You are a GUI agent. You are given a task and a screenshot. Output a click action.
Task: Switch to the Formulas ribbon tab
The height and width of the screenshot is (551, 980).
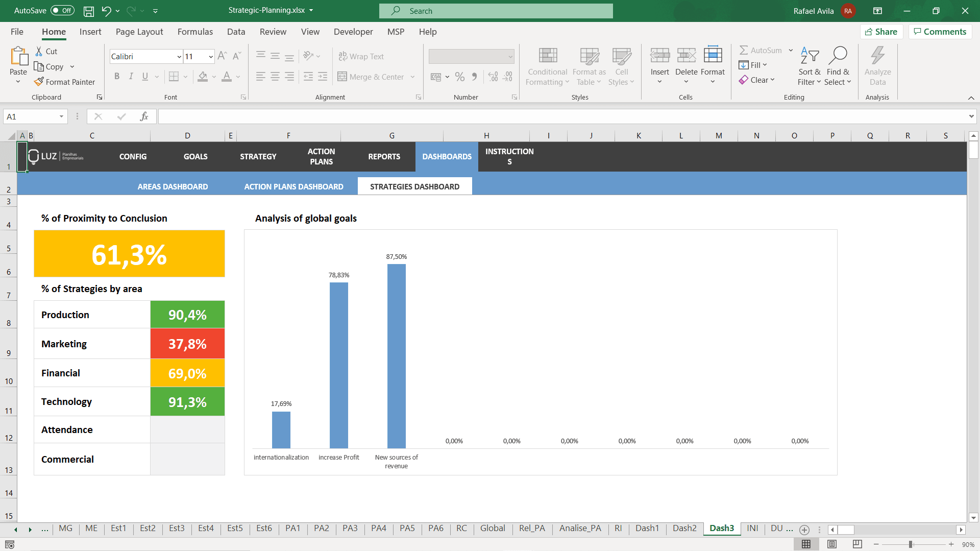pos(195,32)
